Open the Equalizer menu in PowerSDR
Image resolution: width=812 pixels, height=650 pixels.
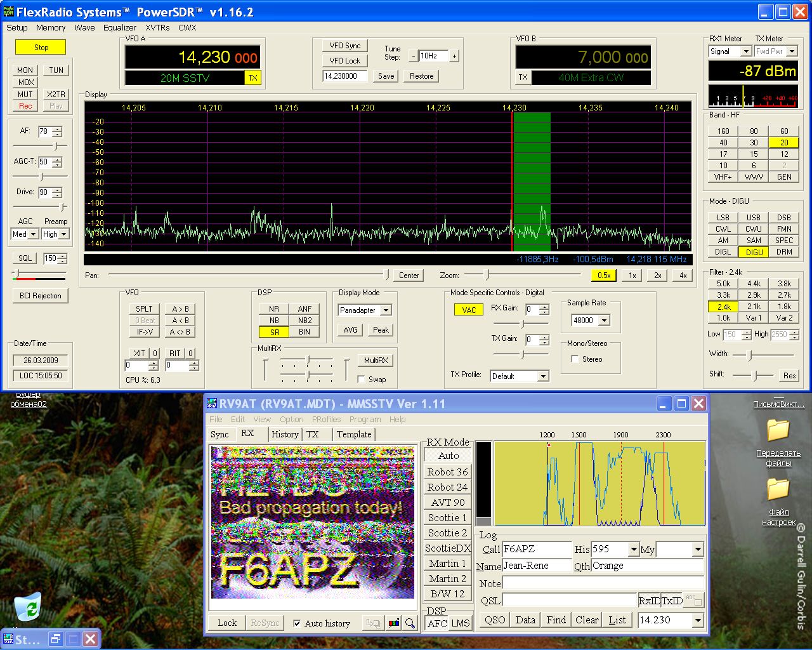pyautogui.click(x=119, y=28)
